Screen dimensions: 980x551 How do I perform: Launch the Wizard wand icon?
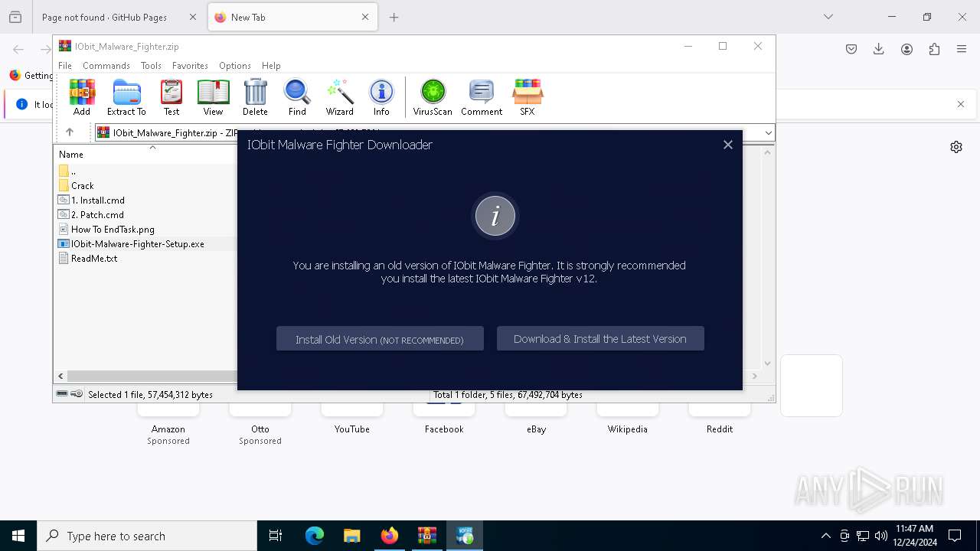(339, 97)
